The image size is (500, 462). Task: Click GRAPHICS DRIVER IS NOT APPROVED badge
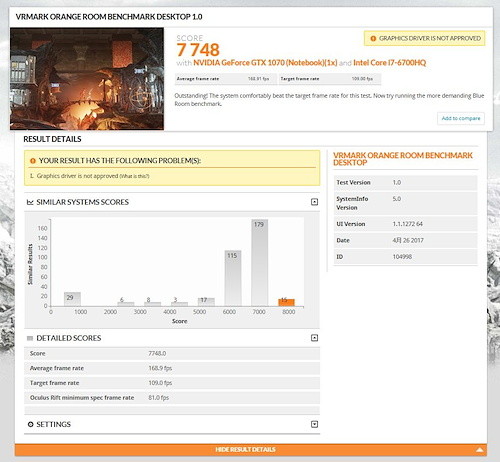(x=425, y=38)
